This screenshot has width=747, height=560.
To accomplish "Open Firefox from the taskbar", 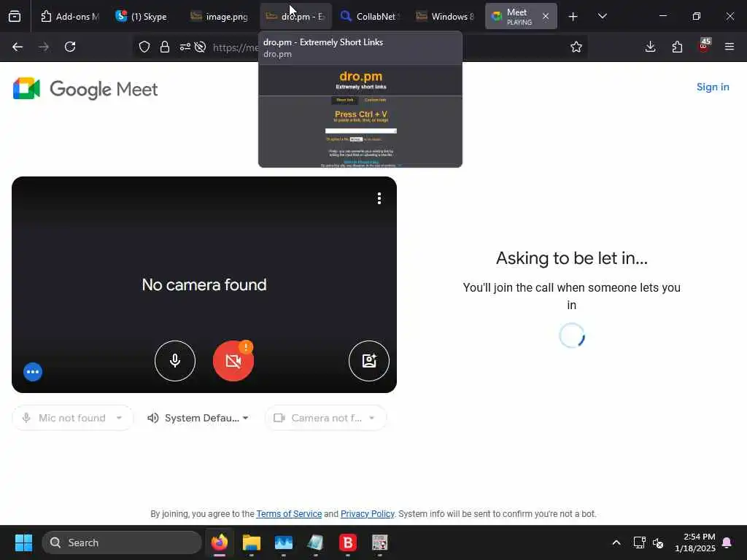I will pos(220,542).
